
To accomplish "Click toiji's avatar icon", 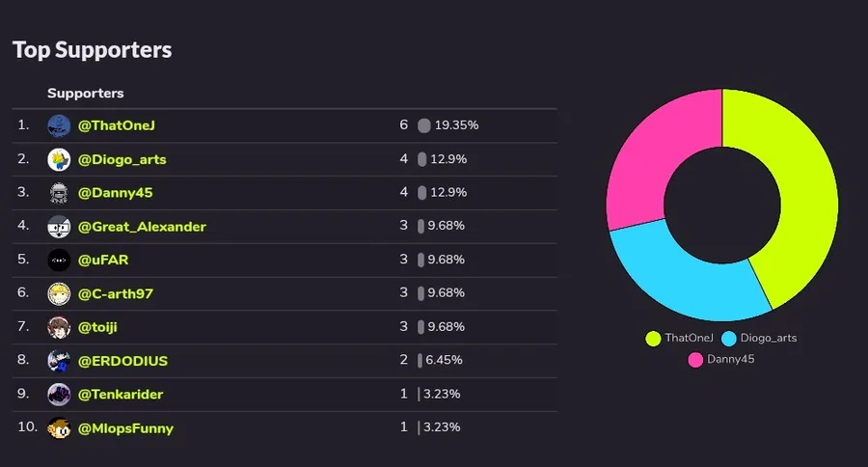I will tap(59, 327).
